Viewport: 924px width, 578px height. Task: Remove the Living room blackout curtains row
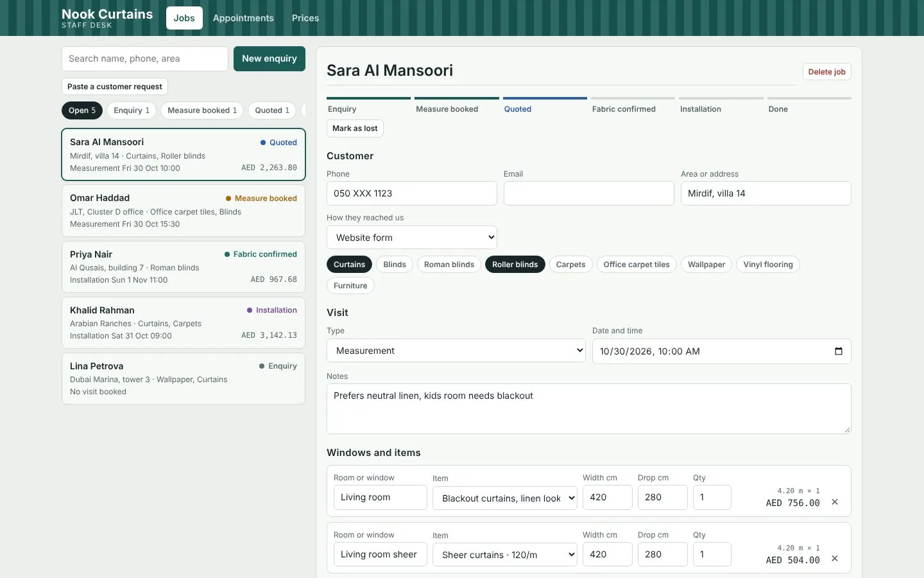click(x=835, y=502)
